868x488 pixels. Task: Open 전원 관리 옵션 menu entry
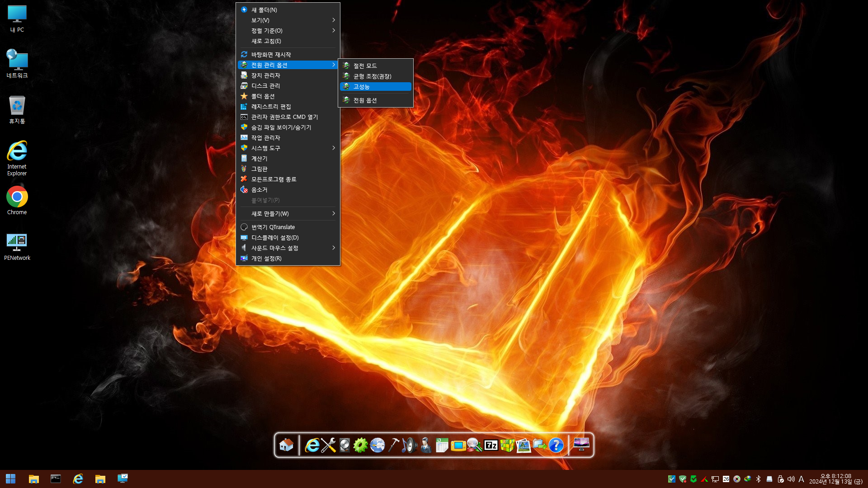[288, 65]
